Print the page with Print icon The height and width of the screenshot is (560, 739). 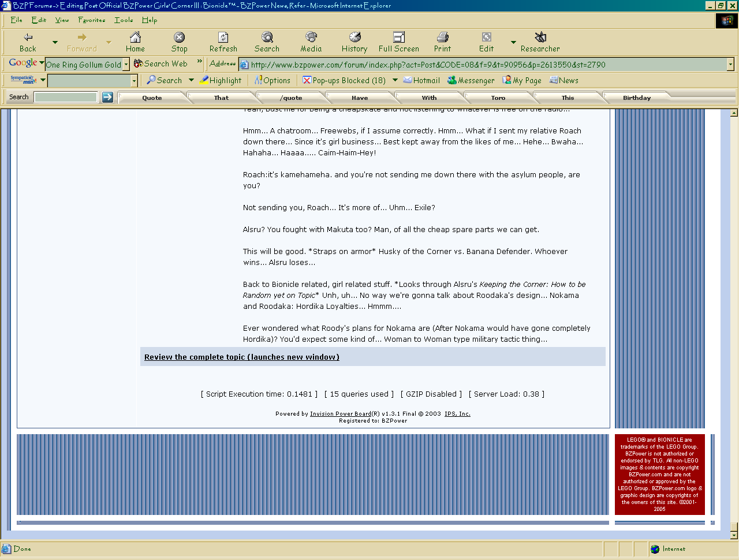[x=443, y=38]
